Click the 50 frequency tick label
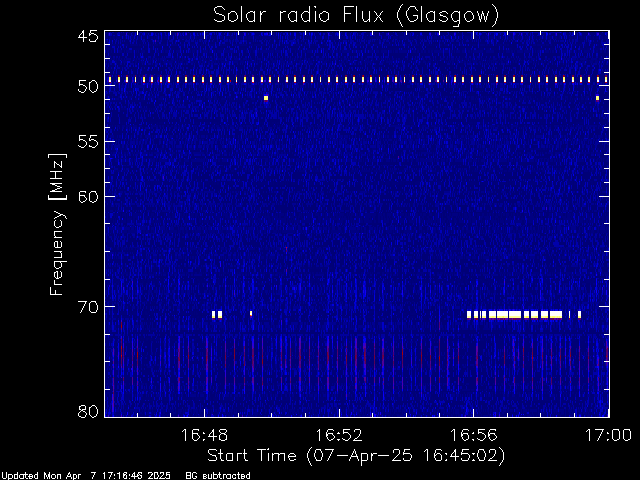Image resolution: width=640 pixels, height=480 pixels. click(88, 87)
